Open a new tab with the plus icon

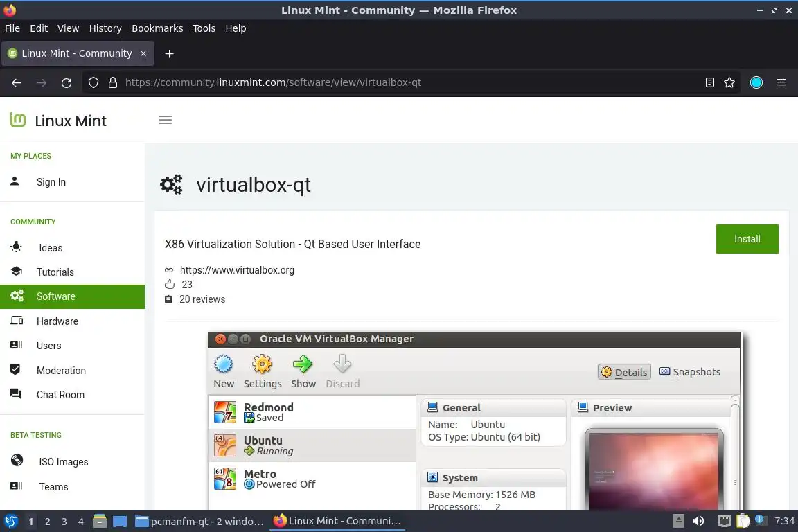tap(170, 53)
